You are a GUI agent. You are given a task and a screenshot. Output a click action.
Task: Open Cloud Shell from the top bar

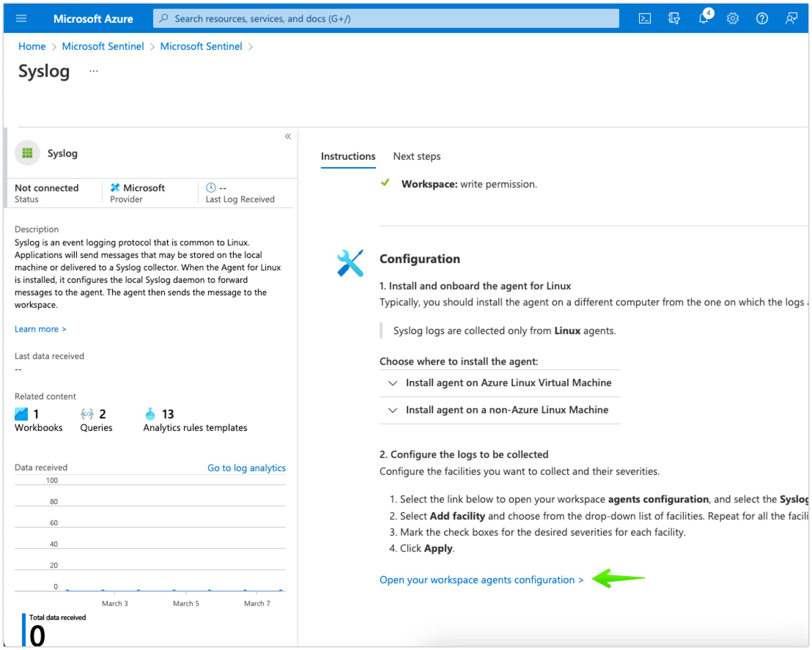645,18
